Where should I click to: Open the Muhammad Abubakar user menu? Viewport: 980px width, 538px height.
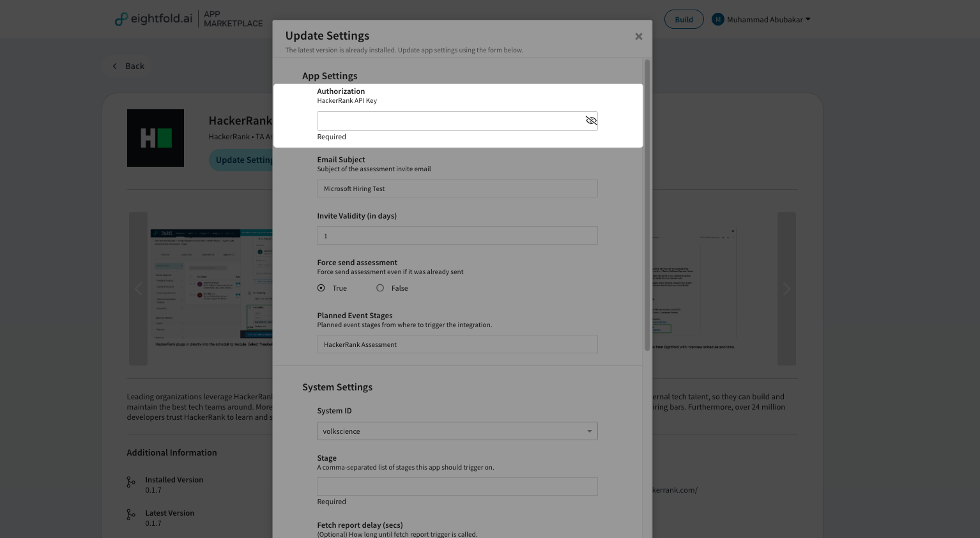point(761,20)
